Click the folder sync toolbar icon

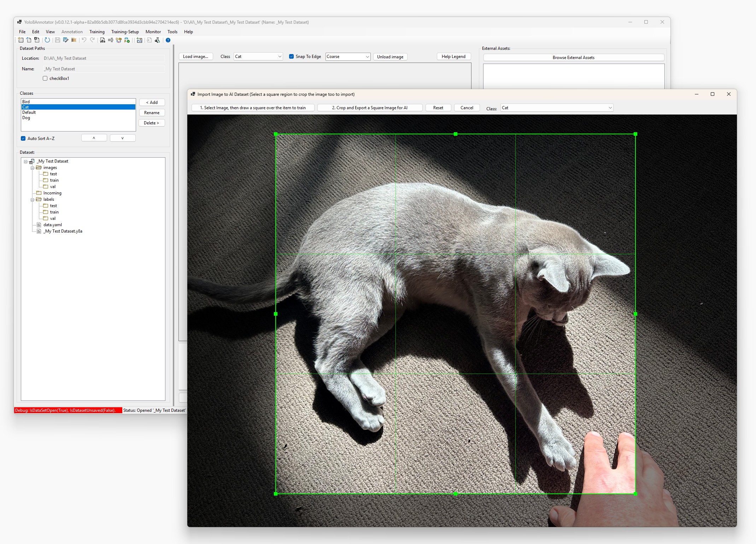pos(119,40)
